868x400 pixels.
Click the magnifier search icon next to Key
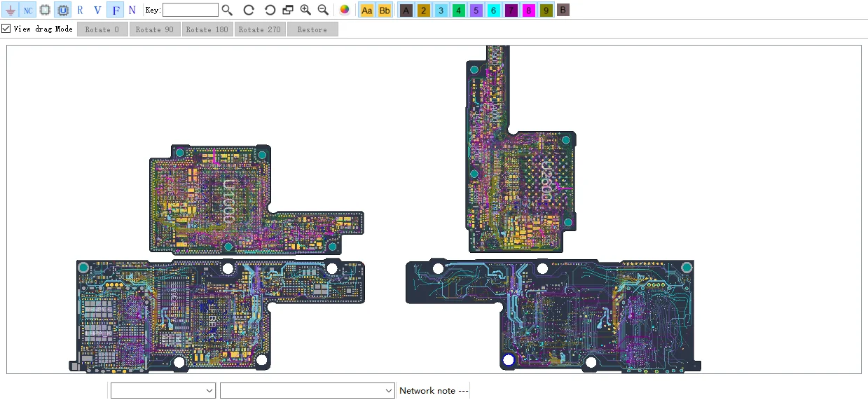click(227, 10)
